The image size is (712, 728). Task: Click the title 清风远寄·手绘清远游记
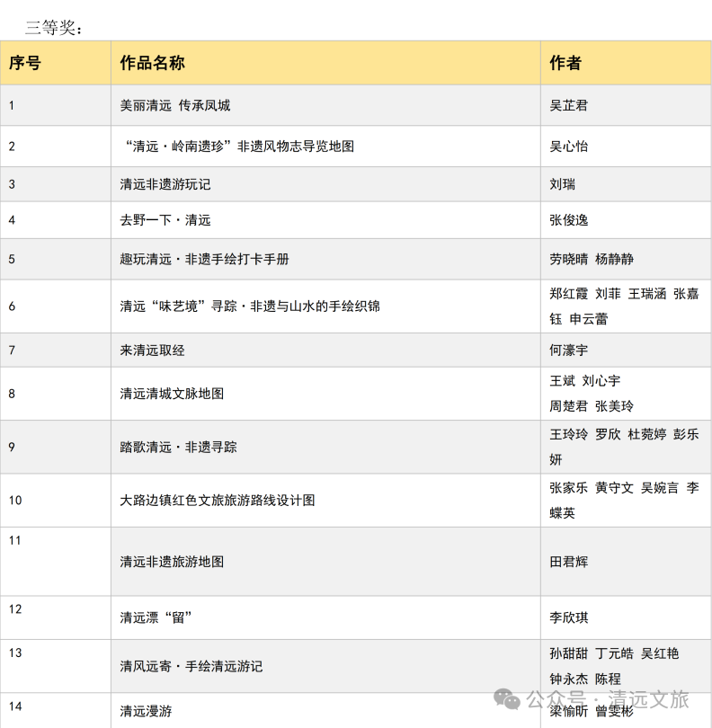pos(191,666)
